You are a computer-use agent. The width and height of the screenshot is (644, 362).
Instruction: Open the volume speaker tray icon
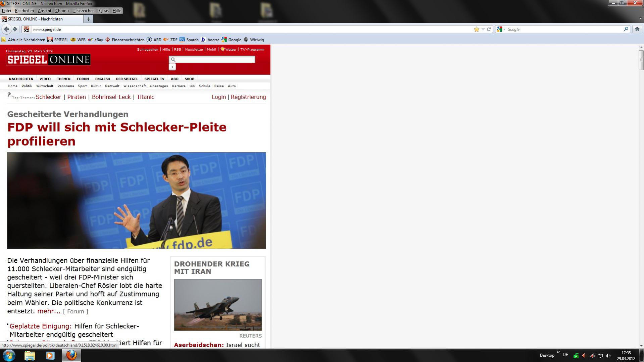(x=608, y=356)
